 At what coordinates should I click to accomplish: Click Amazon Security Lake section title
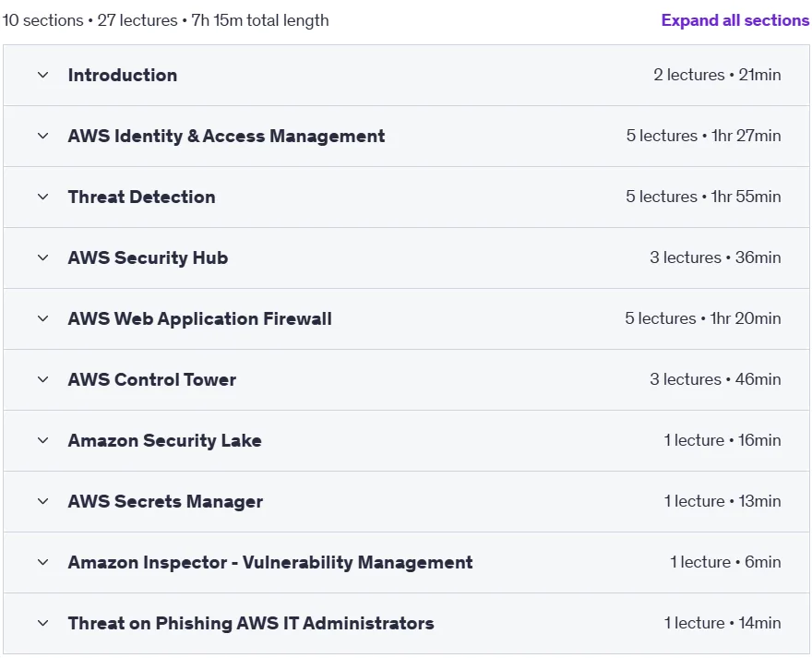click(x=164, y=440)
